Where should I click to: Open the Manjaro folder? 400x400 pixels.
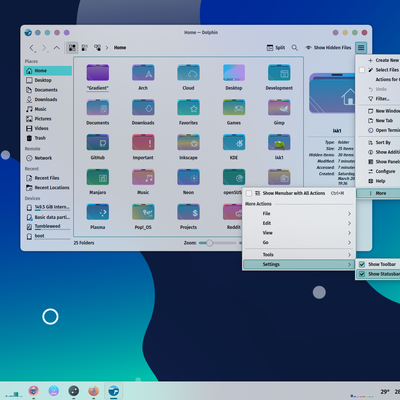98,182
